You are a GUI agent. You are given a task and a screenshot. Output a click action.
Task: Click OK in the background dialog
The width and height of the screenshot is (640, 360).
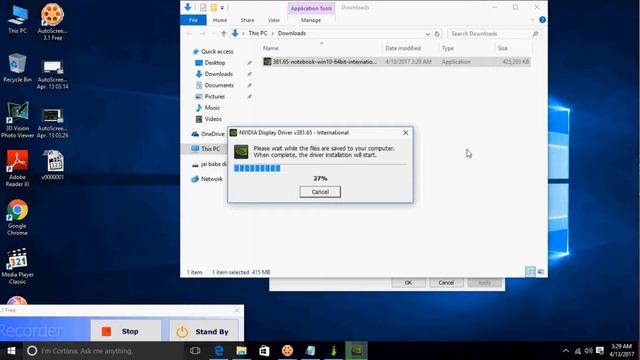pyautogui.click(x=408, y=282)
